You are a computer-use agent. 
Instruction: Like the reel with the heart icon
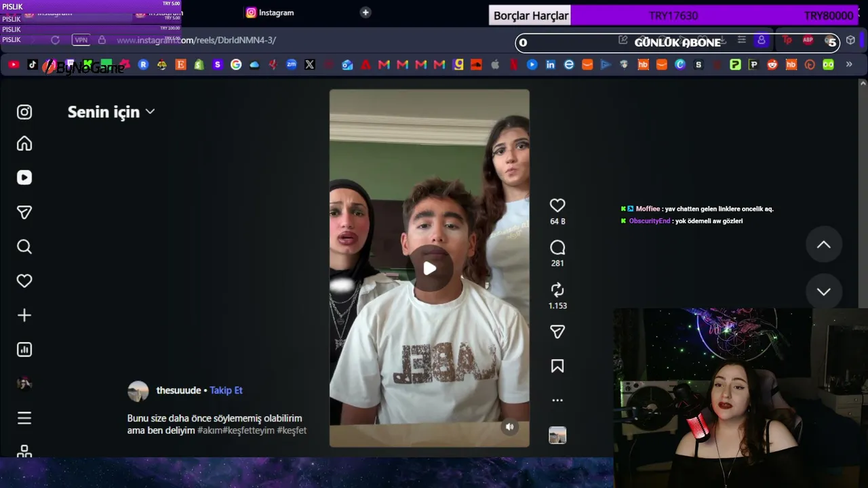coord(557,205)
